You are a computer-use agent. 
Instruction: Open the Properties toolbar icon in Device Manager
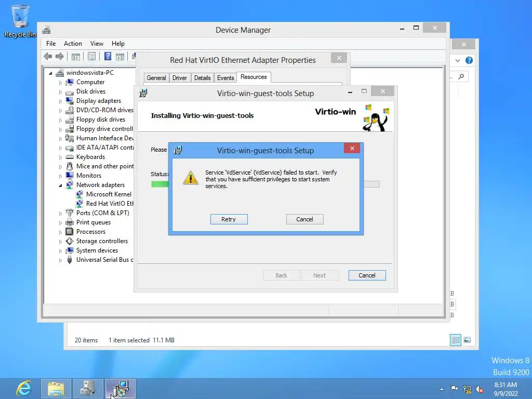91,56
